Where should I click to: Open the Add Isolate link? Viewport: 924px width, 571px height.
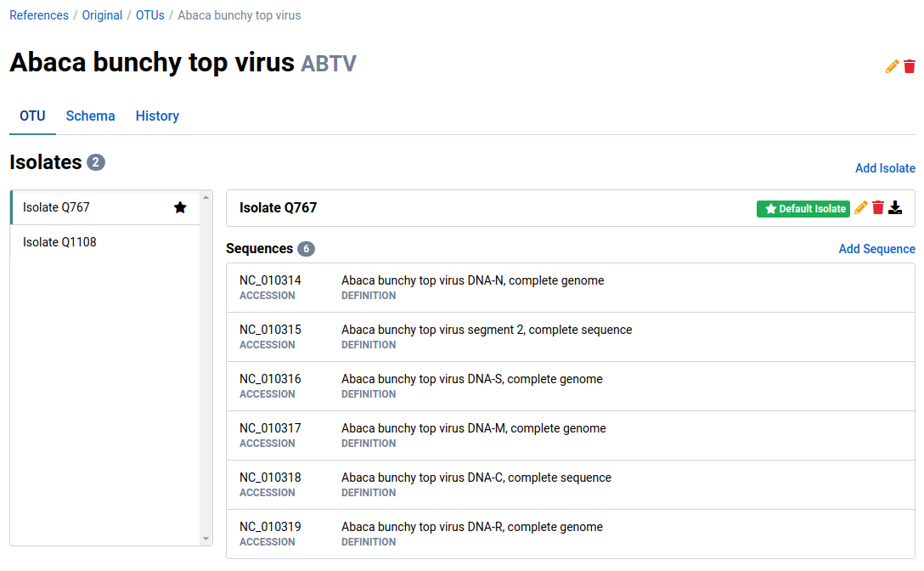[x=885, y=167]
